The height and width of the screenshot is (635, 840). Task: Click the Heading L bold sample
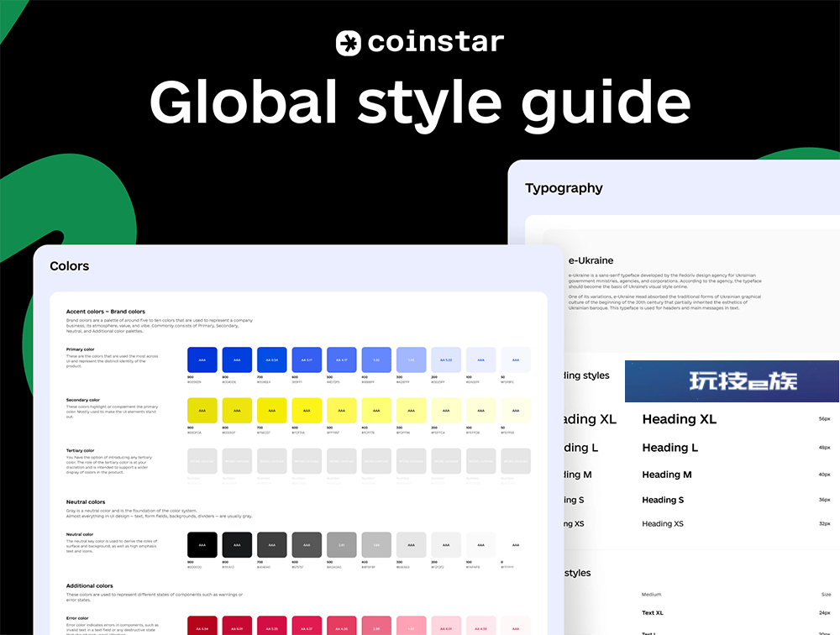[670, 448]
